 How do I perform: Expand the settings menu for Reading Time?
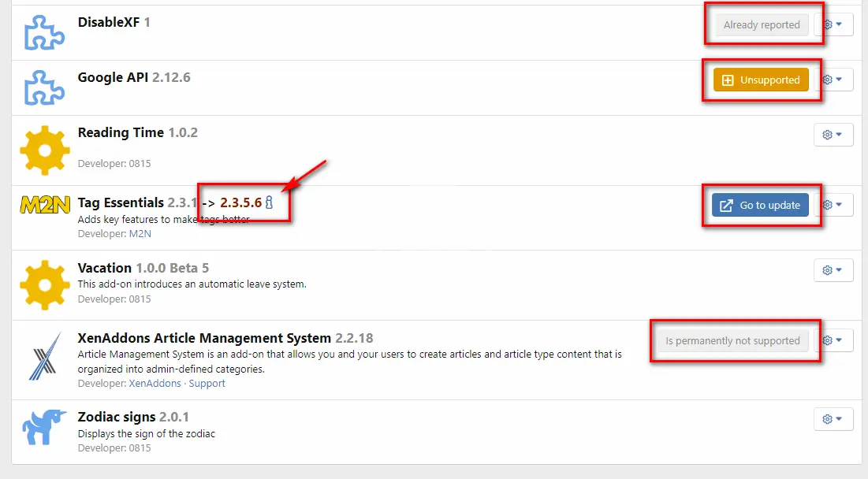pos(833,135)
